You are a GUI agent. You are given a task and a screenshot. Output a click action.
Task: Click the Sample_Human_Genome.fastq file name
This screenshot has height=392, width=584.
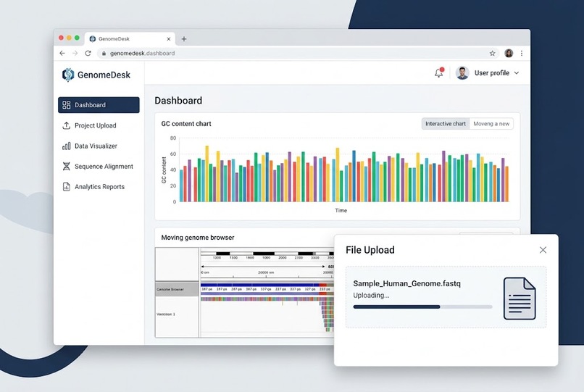pyautogui.click(x=406, y=283)
